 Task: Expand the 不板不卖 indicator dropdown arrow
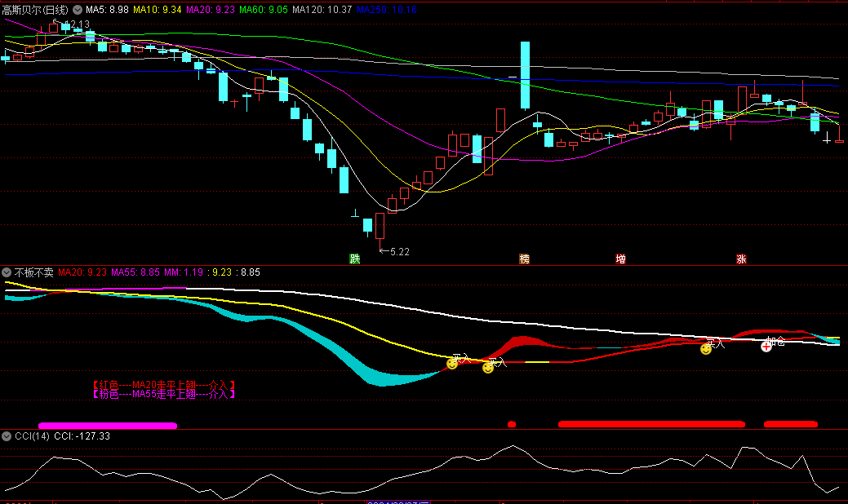coord(7,272)
